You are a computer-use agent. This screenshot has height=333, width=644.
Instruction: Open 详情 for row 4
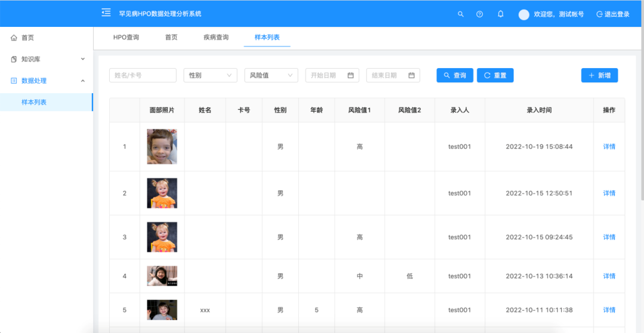[609, 276]
